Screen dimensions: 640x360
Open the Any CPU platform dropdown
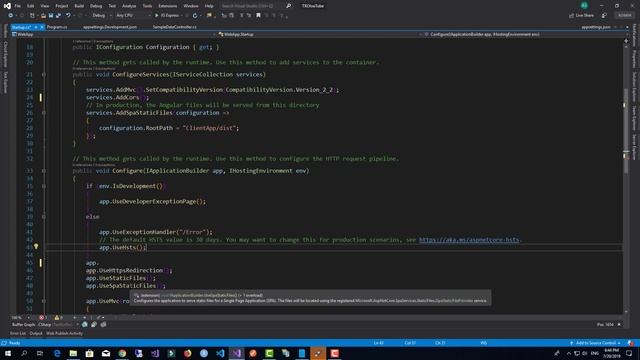tap(133, 16)
